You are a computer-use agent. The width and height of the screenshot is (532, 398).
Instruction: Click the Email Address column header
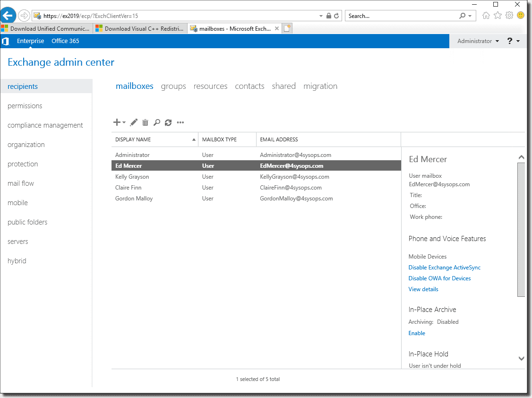pyautogui.click(x=328, y=139)
